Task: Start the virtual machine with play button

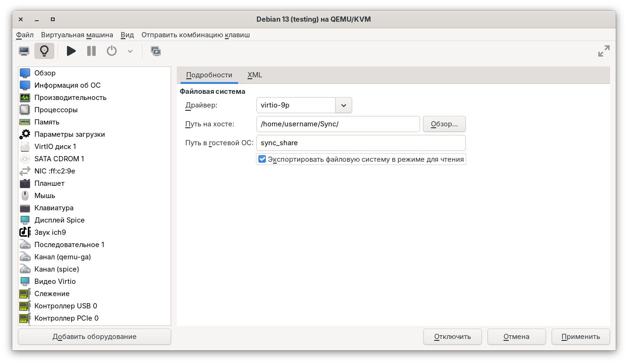Action: (x=71, y=51)
